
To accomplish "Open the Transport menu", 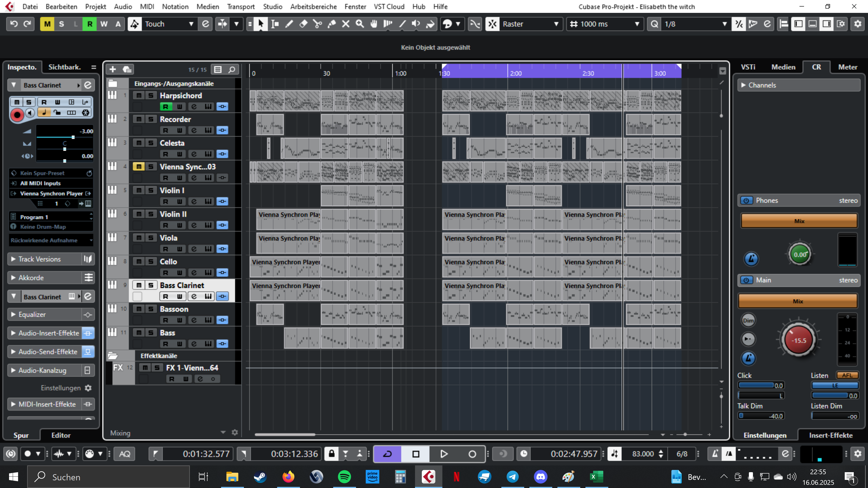I will point(241,6).
